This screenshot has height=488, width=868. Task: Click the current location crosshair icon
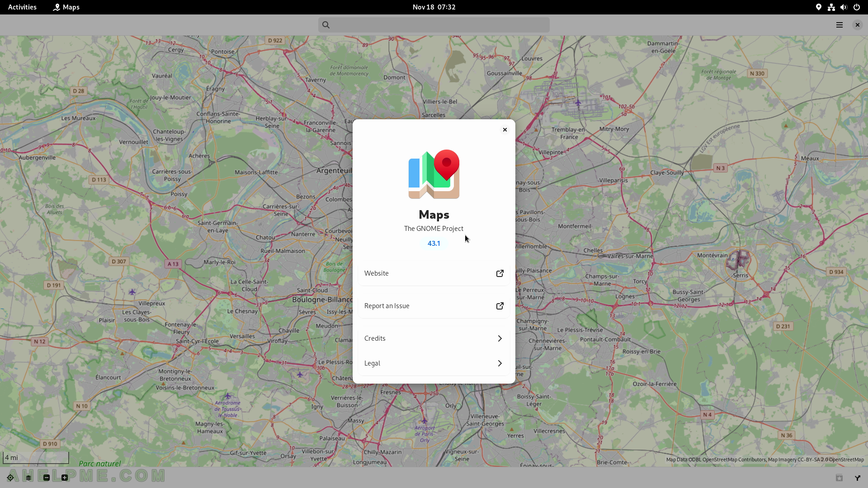pyautogui.click(x=10, y=478)
